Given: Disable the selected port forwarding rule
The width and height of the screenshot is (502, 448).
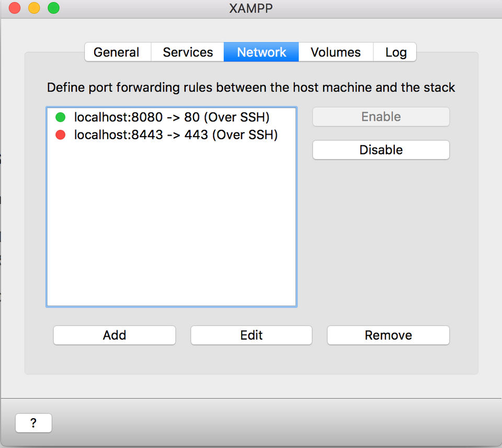Looking at the screenshot, I should click(381, 150).
